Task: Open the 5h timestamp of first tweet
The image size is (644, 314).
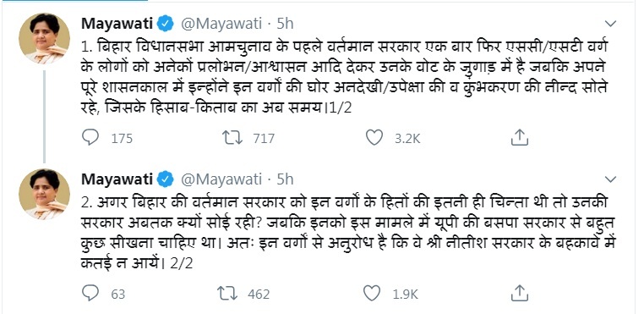Action: point(285,24)
